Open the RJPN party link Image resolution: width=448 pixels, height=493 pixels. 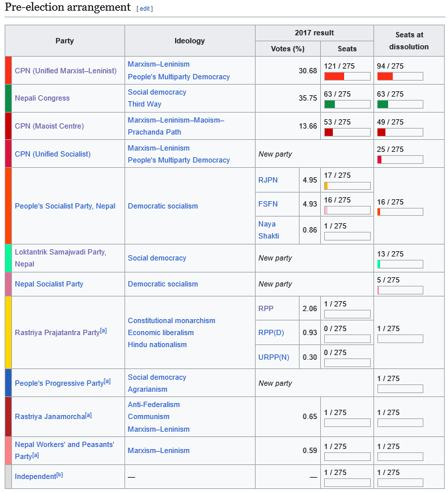[268, 180]
